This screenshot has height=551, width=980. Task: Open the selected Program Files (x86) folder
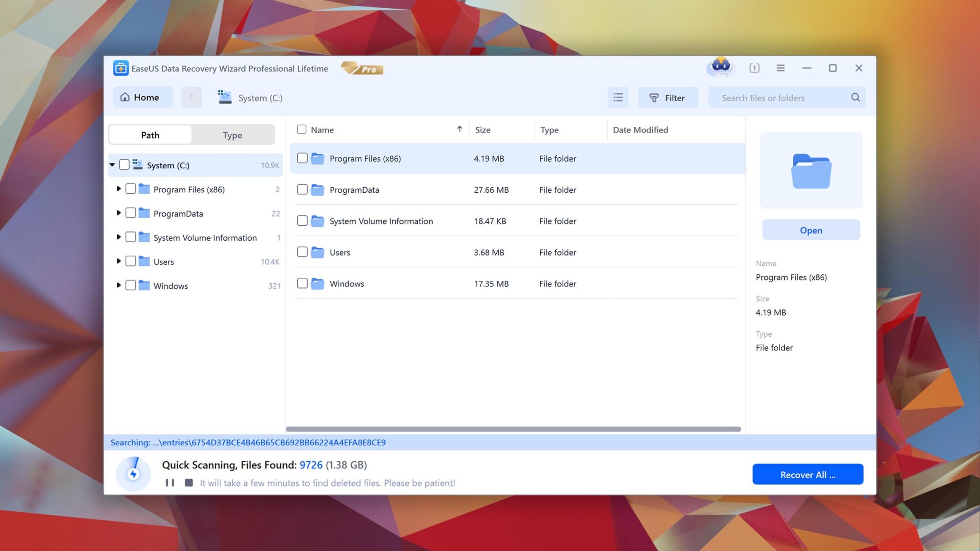point(811,230)
